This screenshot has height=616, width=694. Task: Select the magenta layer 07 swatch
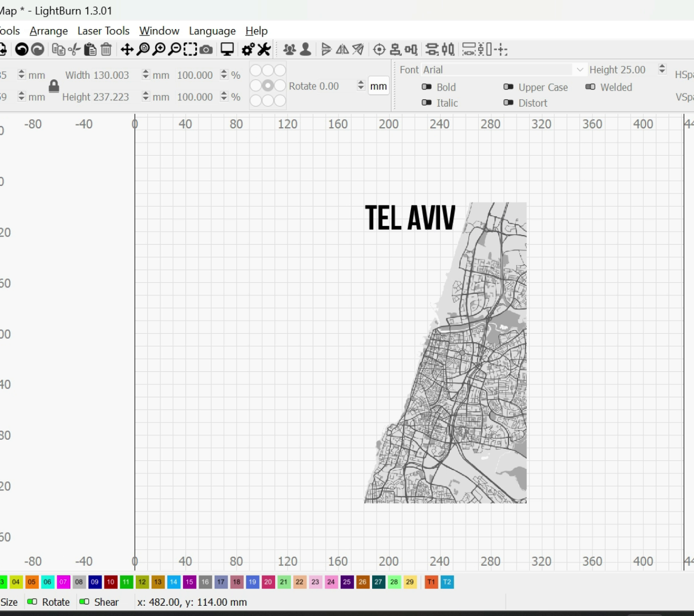coord(63,582)
